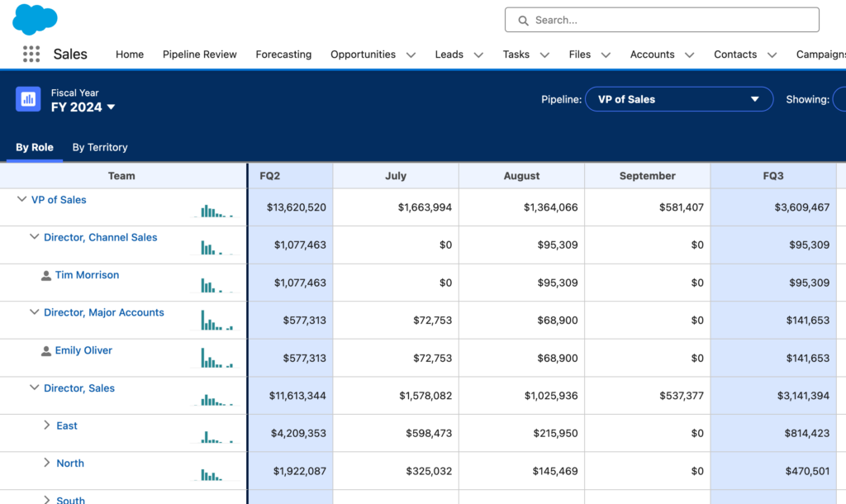
Task: Open the App Launcher waffle icon
Action: (x=31, y=54)
